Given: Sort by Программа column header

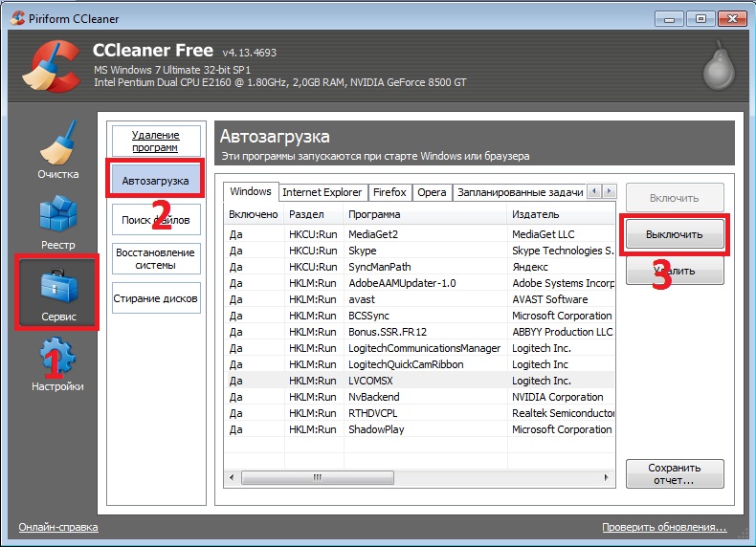Looking at the screenshot, I should (425, 214).
